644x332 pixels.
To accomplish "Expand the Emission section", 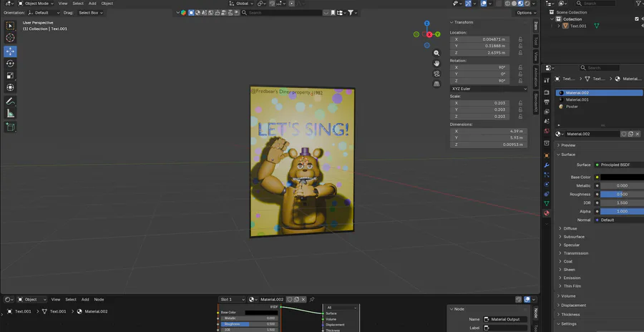I will [572, 278].
